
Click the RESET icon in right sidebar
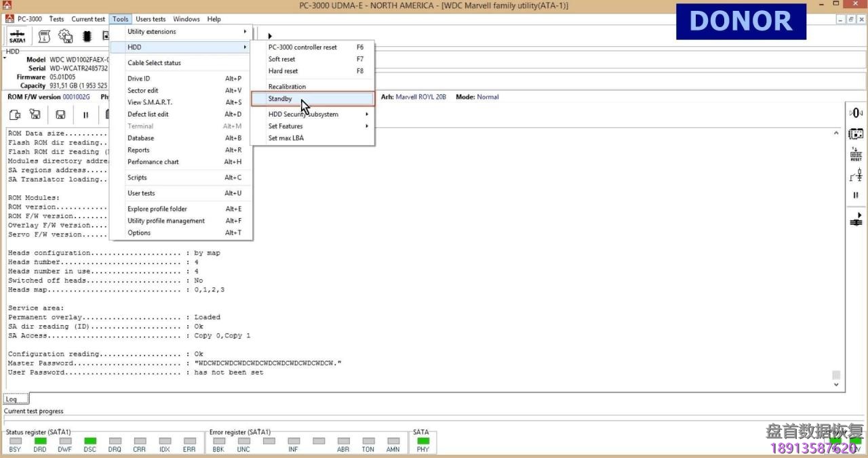(856, 154)
